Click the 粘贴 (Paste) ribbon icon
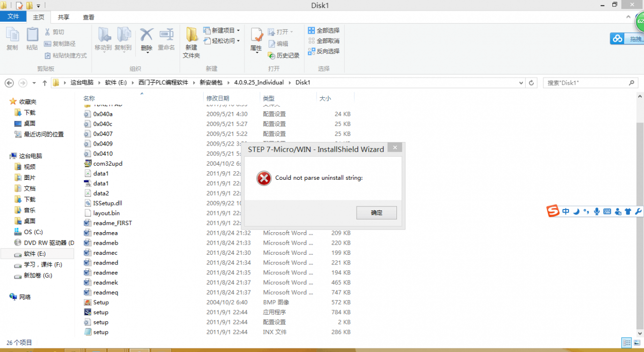Screen dimensions: 644x352 [x=32, y=39]
